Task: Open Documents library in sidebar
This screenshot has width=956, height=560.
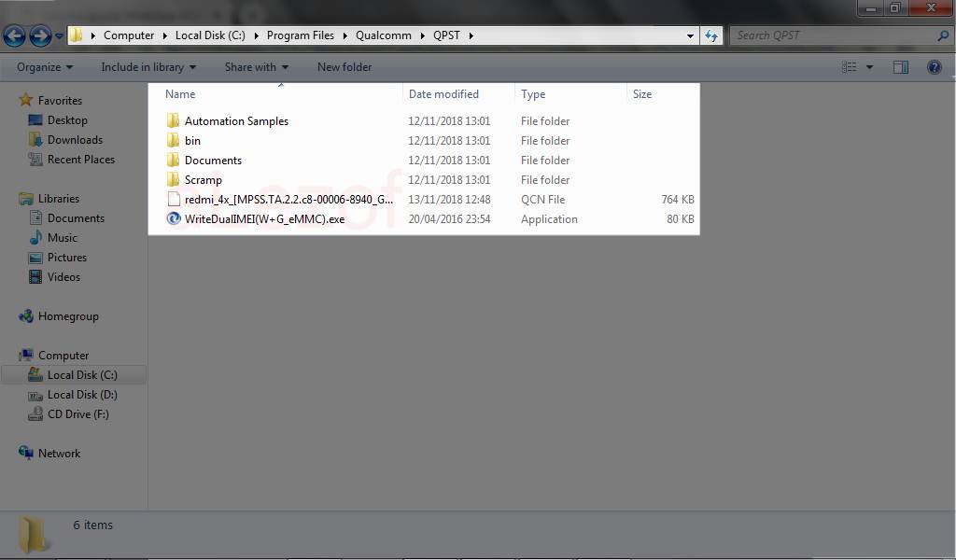Action: 76,218
